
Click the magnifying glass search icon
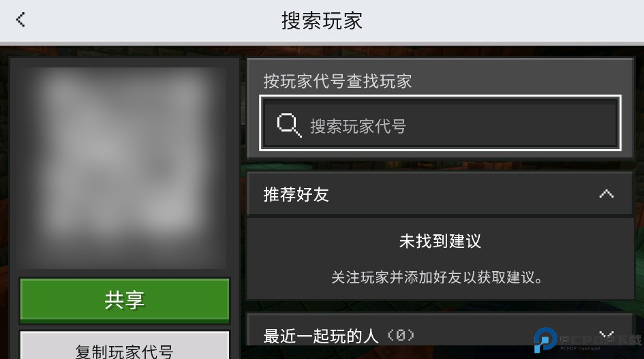[x=289, y=125]
